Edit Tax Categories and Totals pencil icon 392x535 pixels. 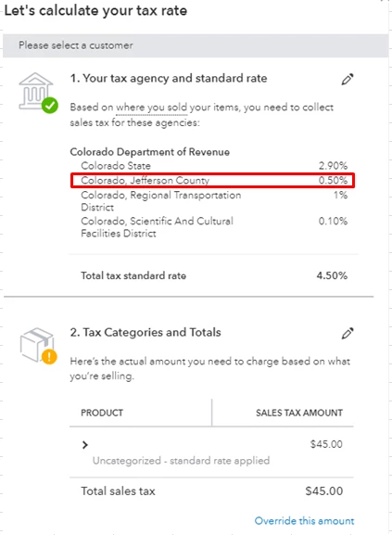(348, 334)
